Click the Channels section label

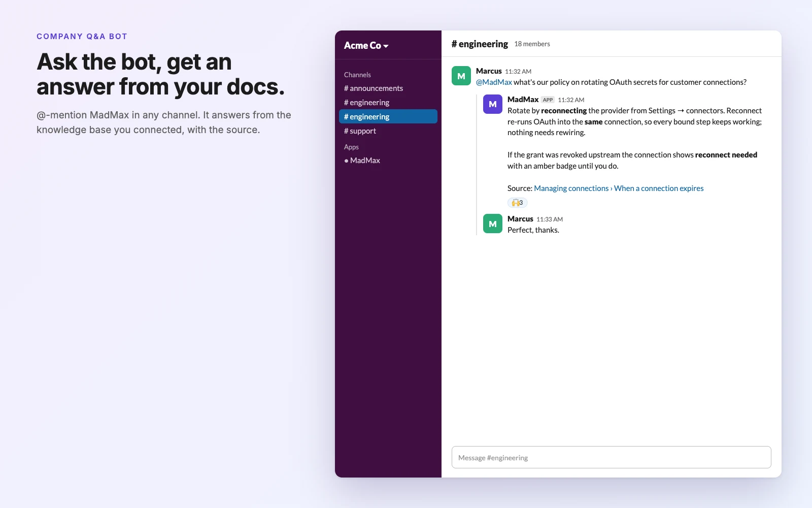point(357,75)
